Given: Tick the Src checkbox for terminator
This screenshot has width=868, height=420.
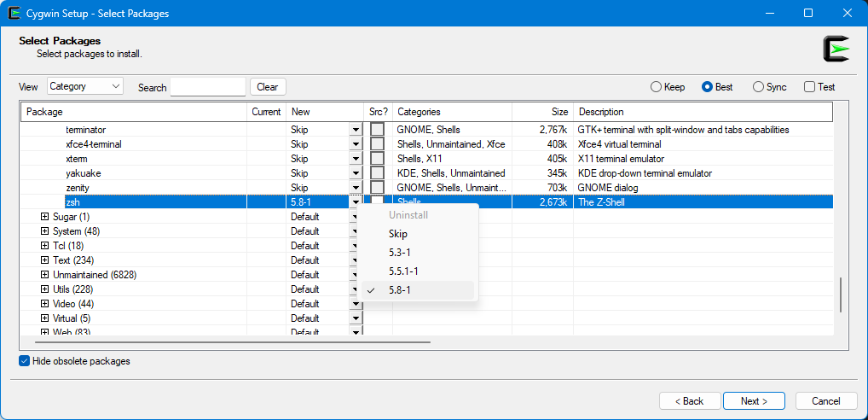Looking at the screenshot, I should click(x=377, y=130).
